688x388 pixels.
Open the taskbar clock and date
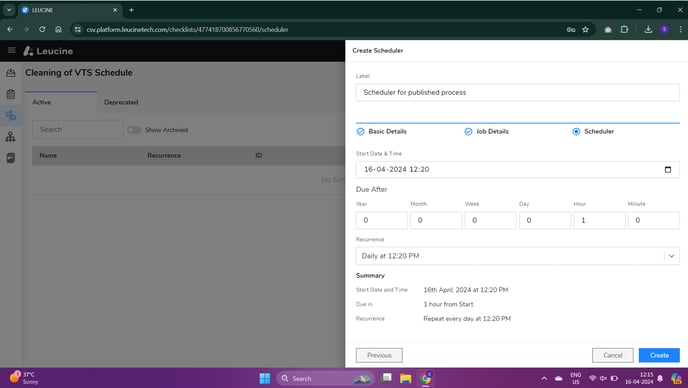(x=639, y=378)
